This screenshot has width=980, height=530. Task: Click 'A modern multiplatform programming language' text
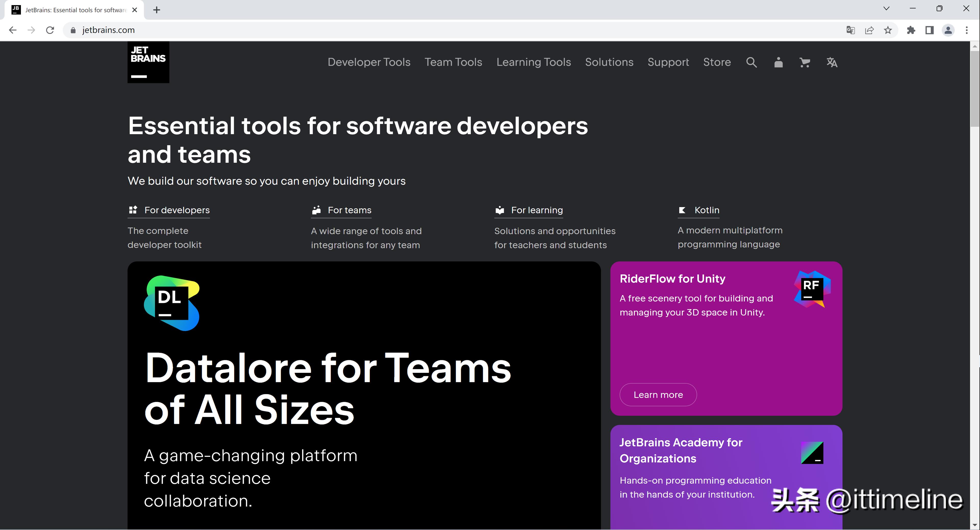pos(730,237)
